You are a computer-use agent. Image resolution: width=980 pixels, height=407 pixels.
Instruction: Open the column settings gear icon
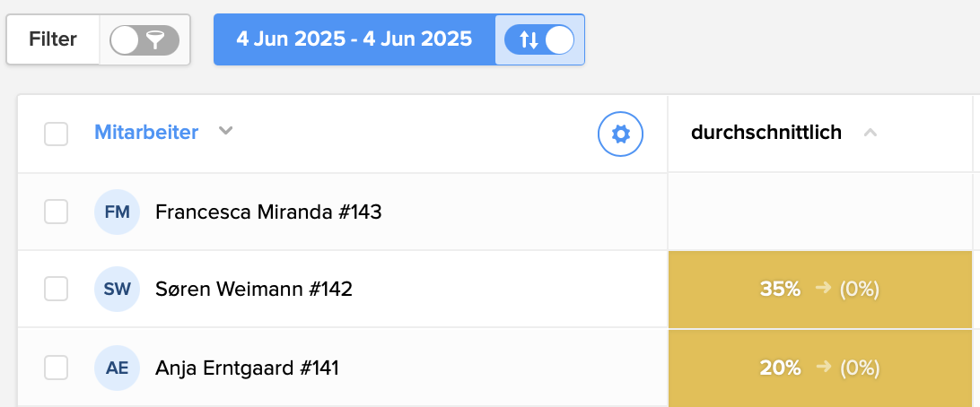tap(621, 134)
